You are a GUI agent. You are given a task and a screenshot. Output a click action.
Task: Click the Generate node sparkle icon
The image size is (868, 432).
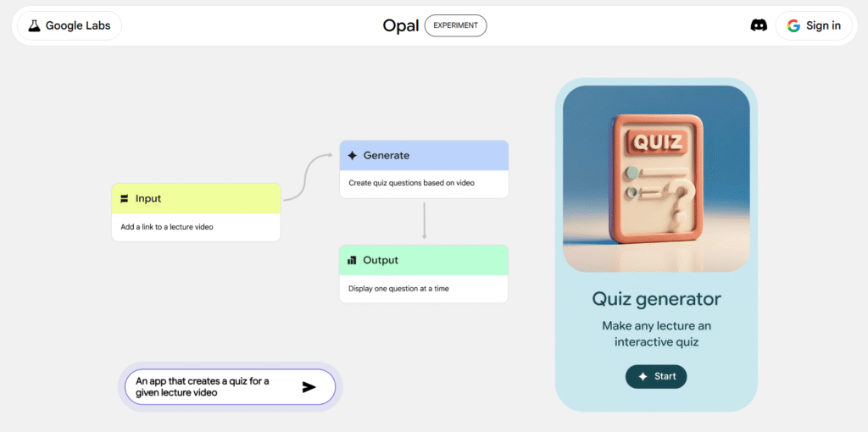352,156
